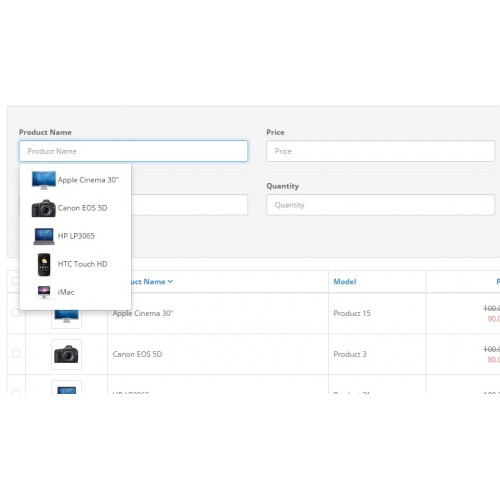Click the Product Name field label
Viewport: 500px width, 500px height.
point(45,132)
